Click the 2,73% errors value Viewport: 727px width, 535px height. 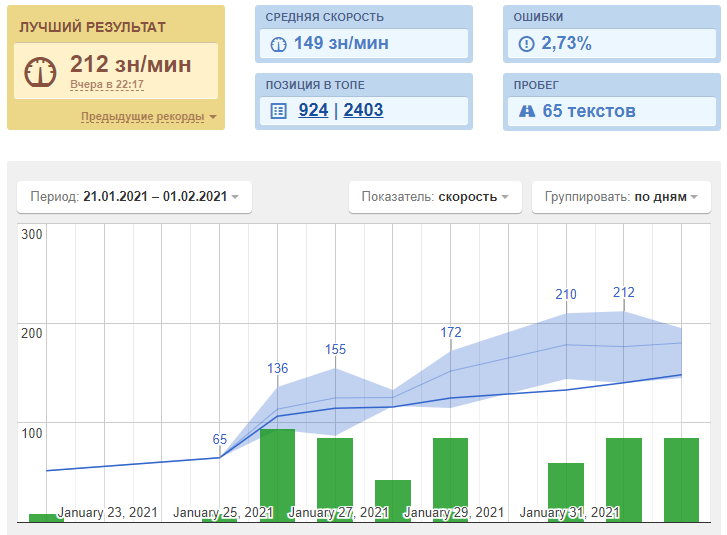pos(567,44)
